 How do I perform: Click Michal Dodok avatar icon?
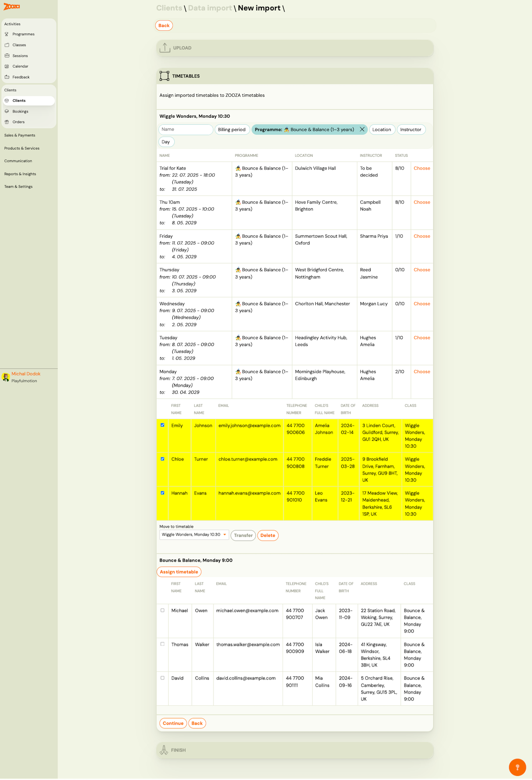pos(6,377)
